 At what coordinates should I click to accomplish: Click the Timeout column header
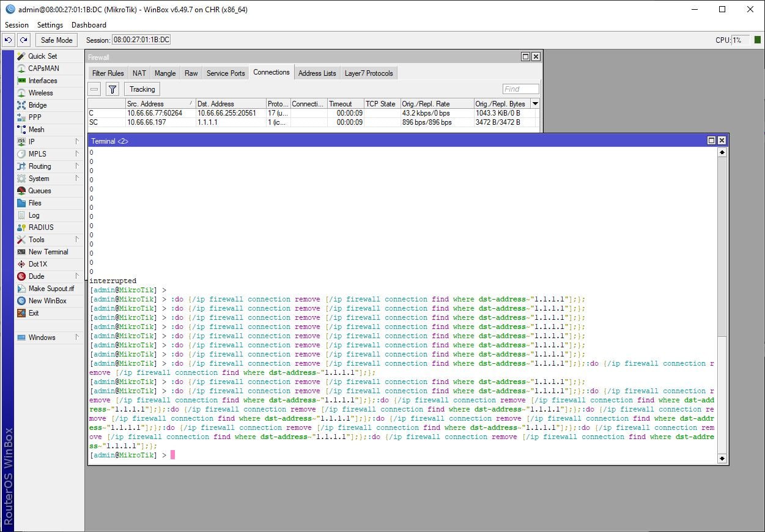click(346, 104)
